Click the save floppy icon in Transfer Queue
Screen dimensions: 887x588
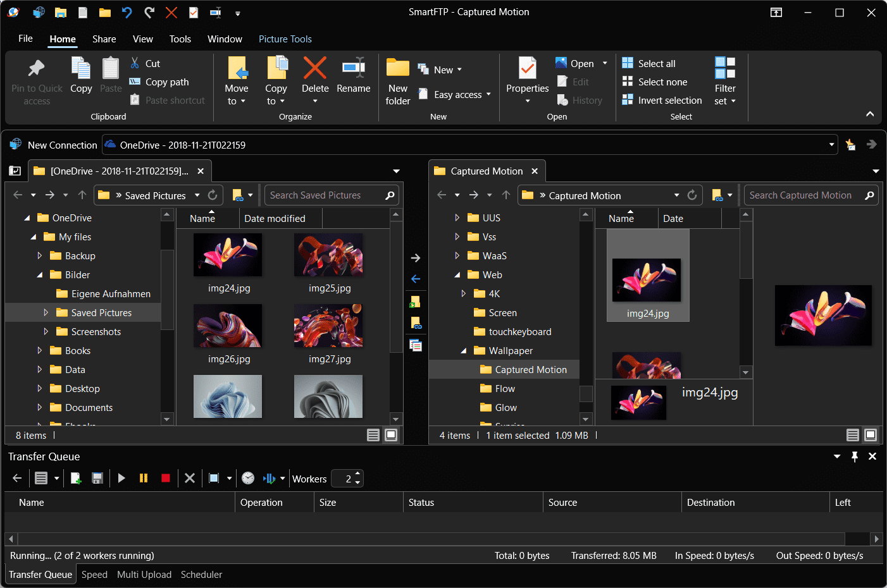(x=97, y=479)
